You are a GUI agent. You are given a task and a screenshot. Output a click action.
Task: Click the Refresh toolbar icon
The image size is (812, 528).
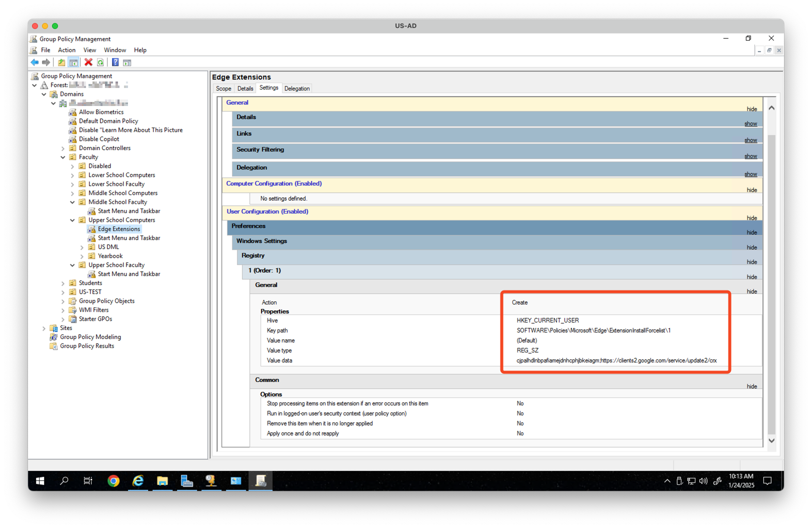tap(100, 62)
